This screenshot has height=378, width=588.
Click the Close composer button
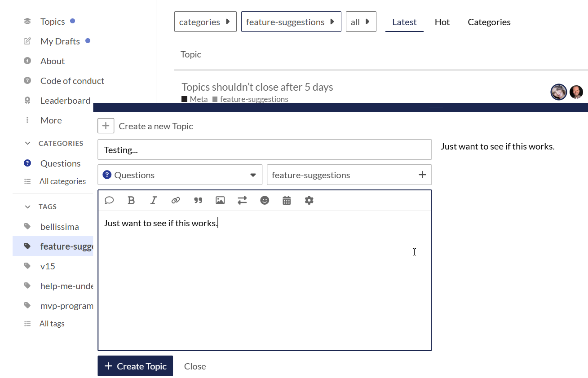(195, 366)
